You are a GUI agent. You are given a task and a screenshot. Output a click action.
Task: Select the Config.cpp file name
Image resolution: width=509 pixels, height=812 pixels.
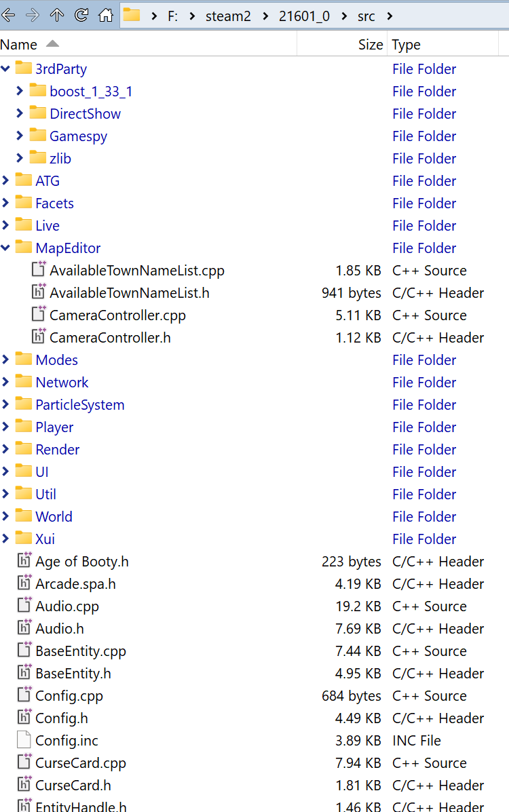(69, 695)
